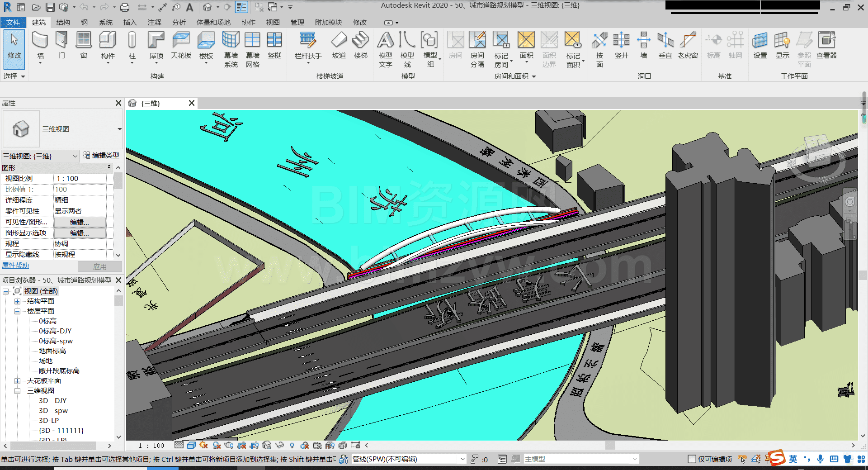The image size is (868, 470).
Task: Select the 屋顶 (Roof) tool
Action: [156, 46]
